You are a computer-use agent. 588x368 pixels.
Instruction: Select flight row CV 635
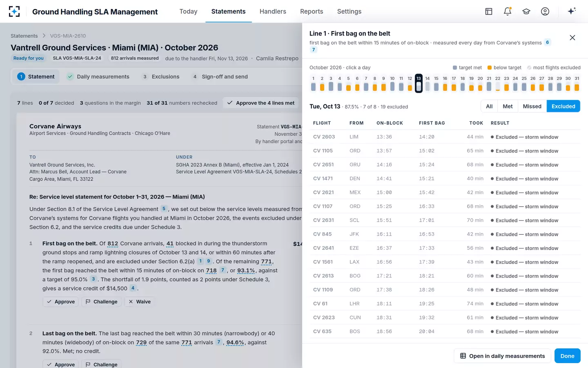(x=445, y=332)
